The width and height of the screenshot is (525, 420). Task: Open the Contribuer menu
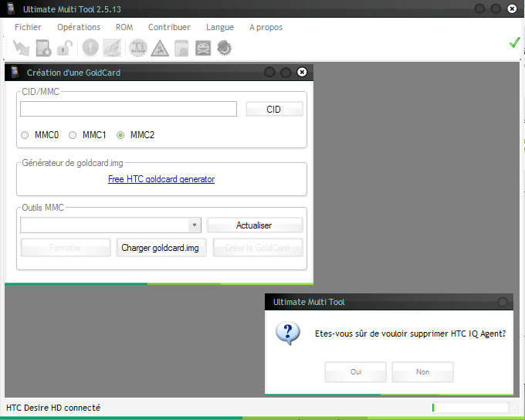pyautogui.click(x=169, y=27)
